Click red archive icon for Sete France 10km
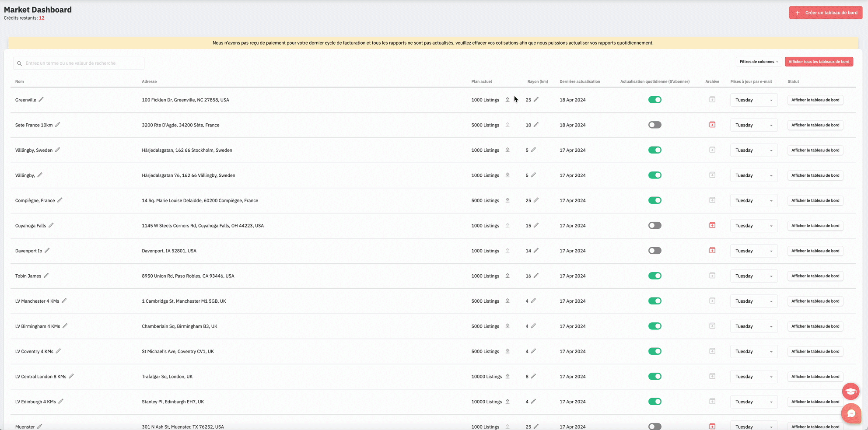Viewport: 868px width, 430px height. [x=712, y=125]
